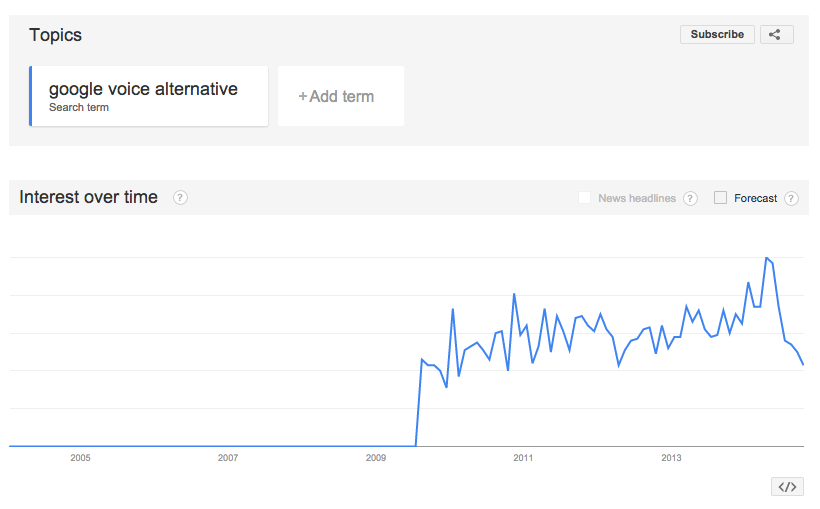This screenshot has width=820, height=509.
Task: Click the 2009 axis label
Action: point(375,458)
